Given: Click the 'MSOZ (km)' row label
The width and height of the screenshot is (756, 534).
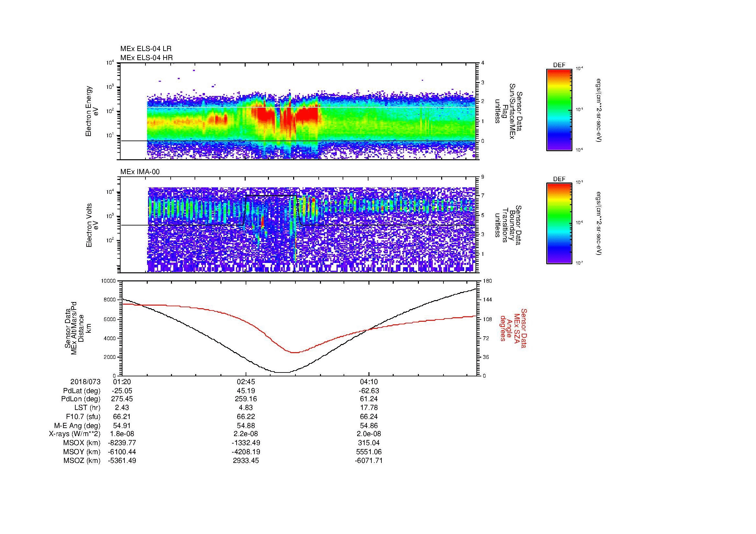Looking at the screenshot, I should (82, 461).
